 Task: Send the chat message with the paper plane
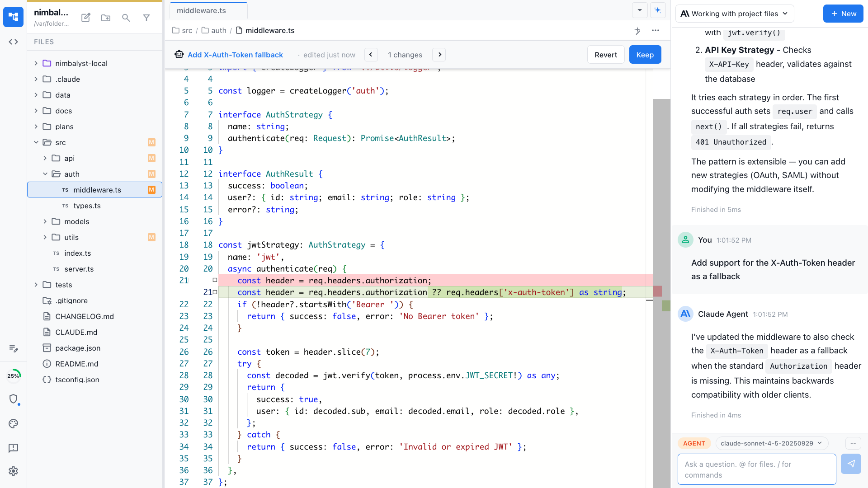point(851,464)
